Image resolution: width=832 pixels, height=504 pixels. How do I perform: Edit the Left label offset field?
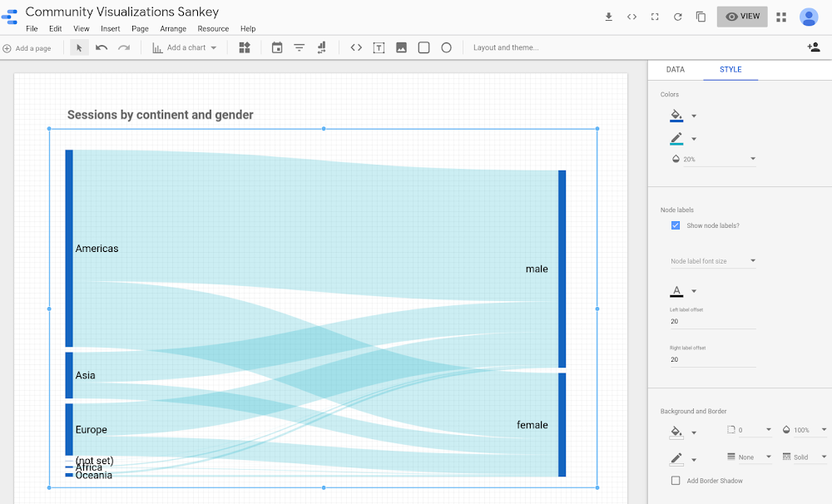click(713, 322)
